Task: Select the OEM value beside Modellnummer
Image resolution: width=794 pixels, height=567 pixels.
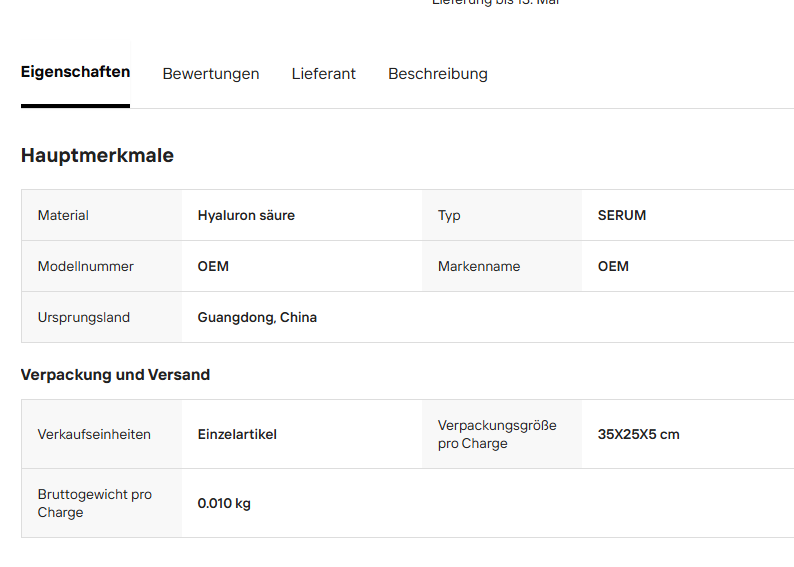Action: pos(213,267)
